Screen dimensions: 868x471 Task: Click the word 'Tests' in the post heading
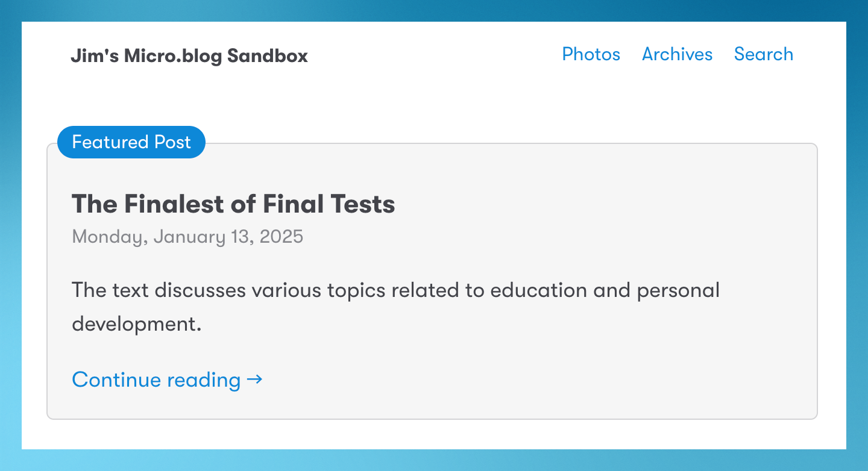pos(362,204)
